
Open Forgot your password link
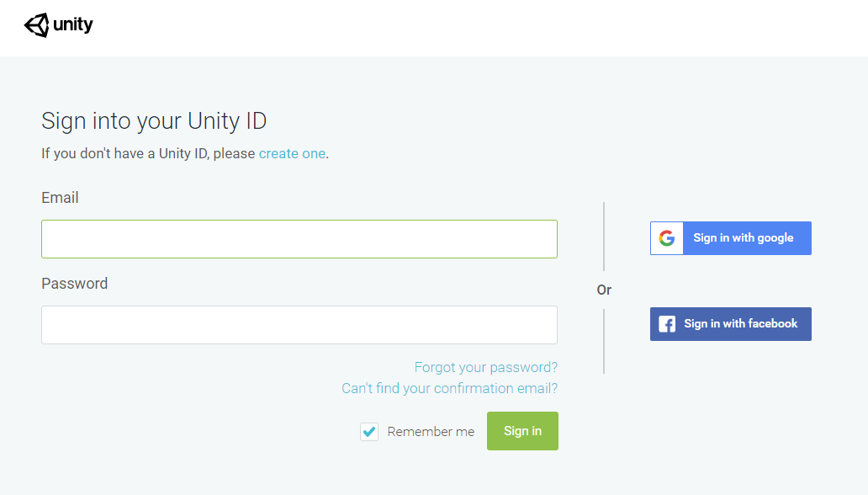[486, 368]
